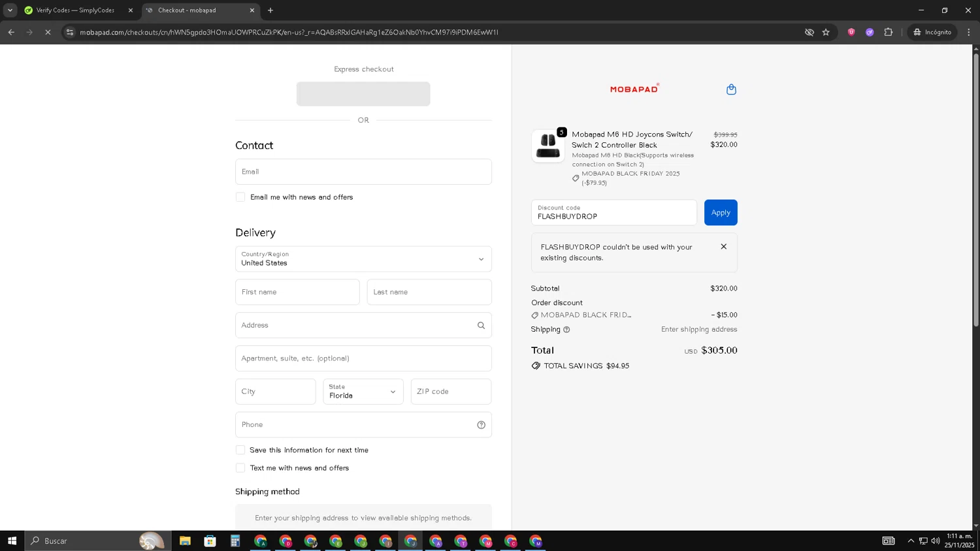Click the clock date in taskbar
Viewport: 980px width, 551px height.
pos(959,541)
